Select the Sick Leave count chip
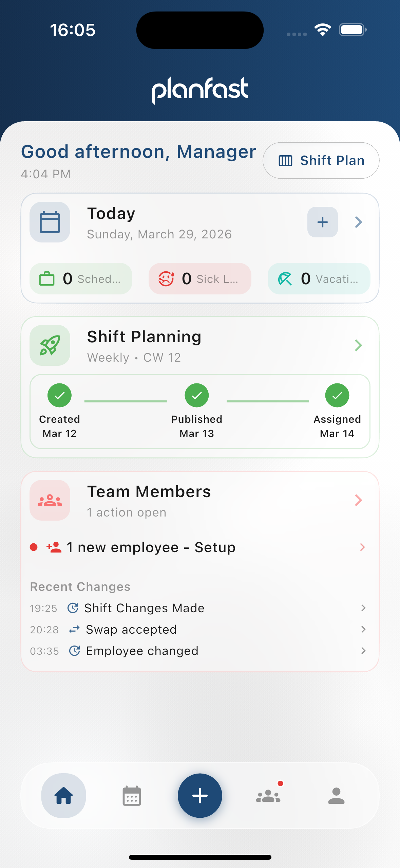400x868 pixels. [x=200, y=278]
